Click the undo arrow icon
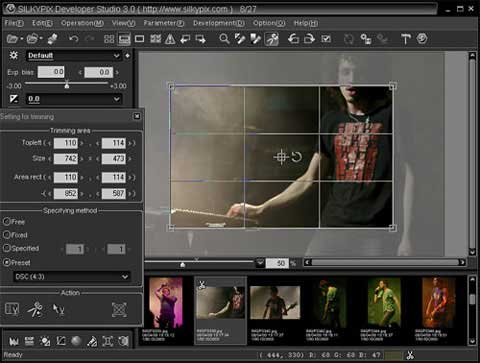480x363 pixels. 74,39
